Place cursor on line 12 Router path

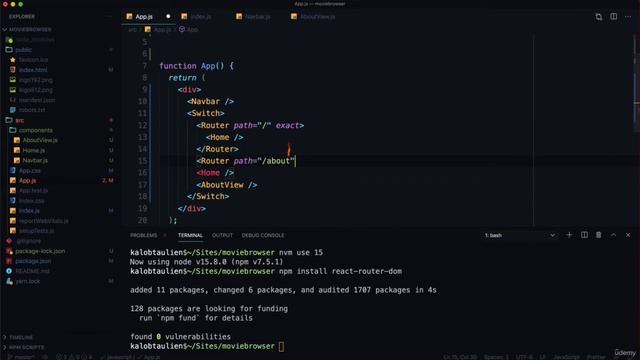[x=250, y=125]
